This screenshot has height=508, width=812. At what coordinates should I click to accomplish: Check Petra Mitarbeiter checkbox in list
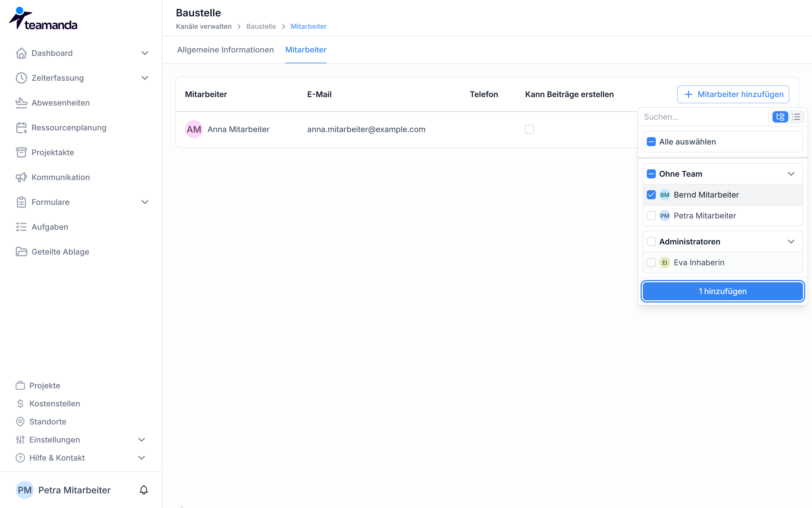(x=651, y=216)
